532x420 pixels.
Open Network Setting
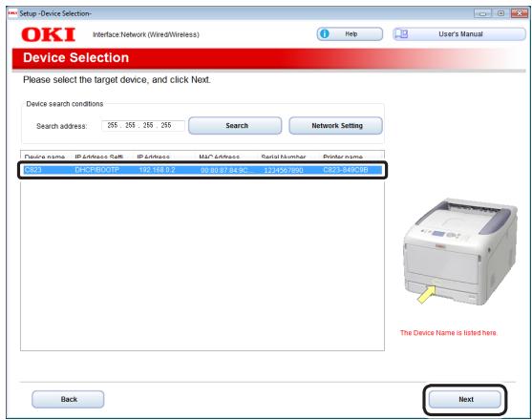[x=336, y=125]
